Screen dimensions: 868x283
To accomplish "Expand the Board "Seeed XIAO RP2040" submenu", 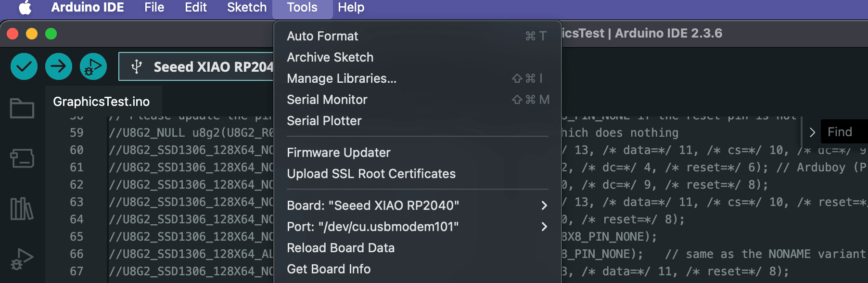I will pos(417,206).
